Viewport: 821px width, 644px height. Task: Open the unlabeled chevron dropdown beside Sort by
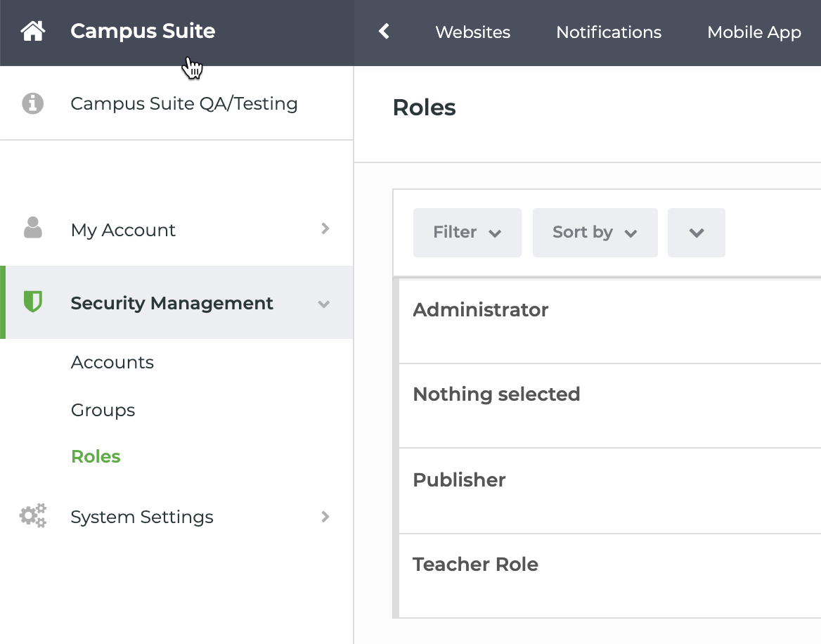click(x=696, y=232)
